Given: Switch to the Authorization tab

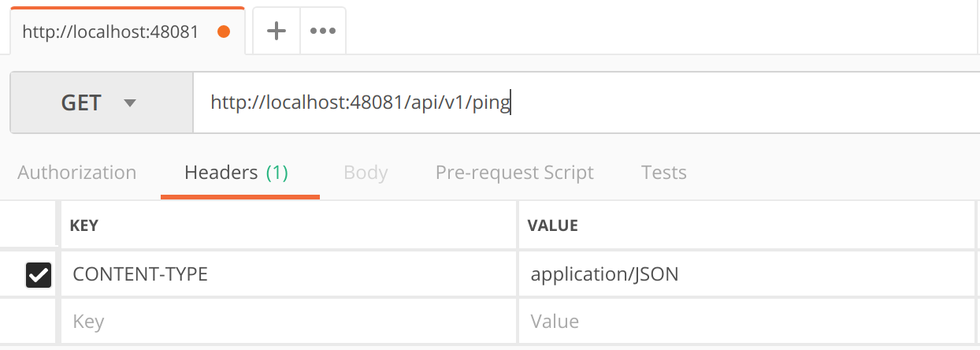Looking at the screenshot, I should coord(77,173).
